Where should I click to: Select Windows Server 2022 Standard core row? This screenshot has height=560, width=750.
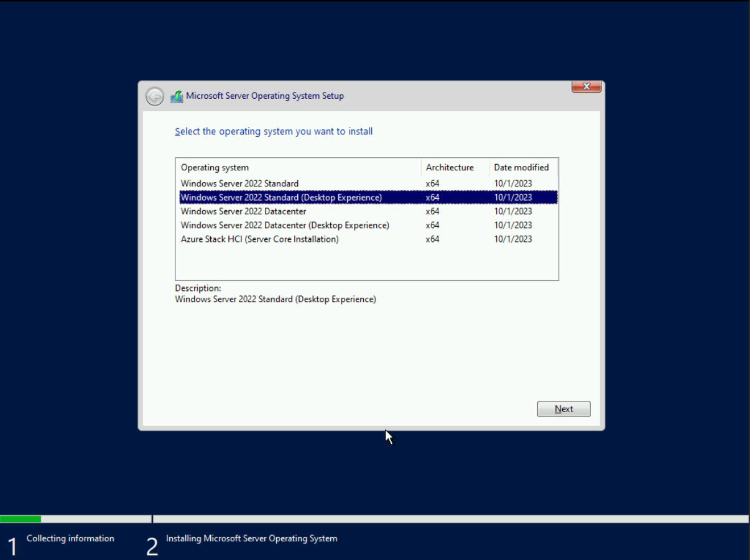[x=368, y=183]
